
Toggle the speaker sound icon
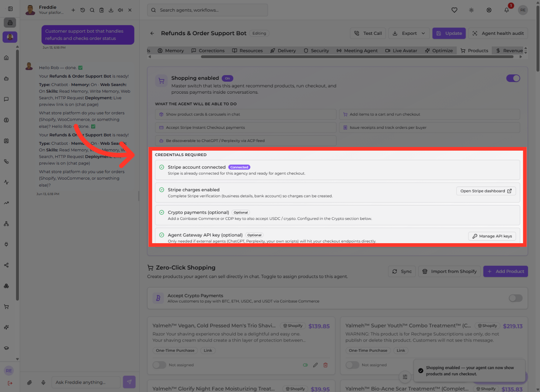120,10
